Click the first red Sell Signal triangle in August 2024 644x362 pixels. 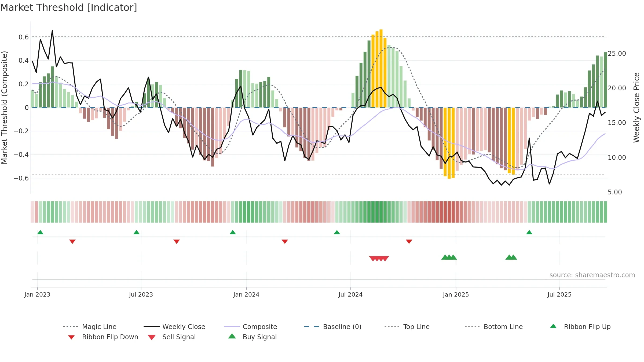click(x=372, y=258)
